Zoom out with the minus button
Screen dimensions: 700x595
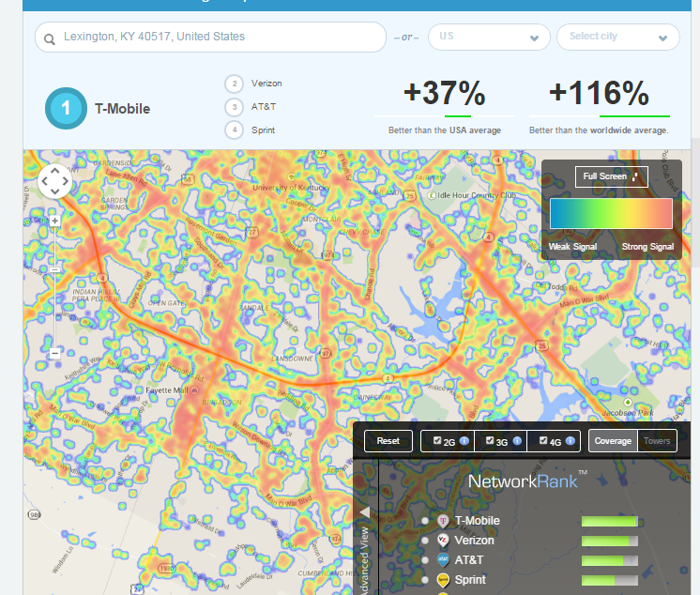[55, 354]
